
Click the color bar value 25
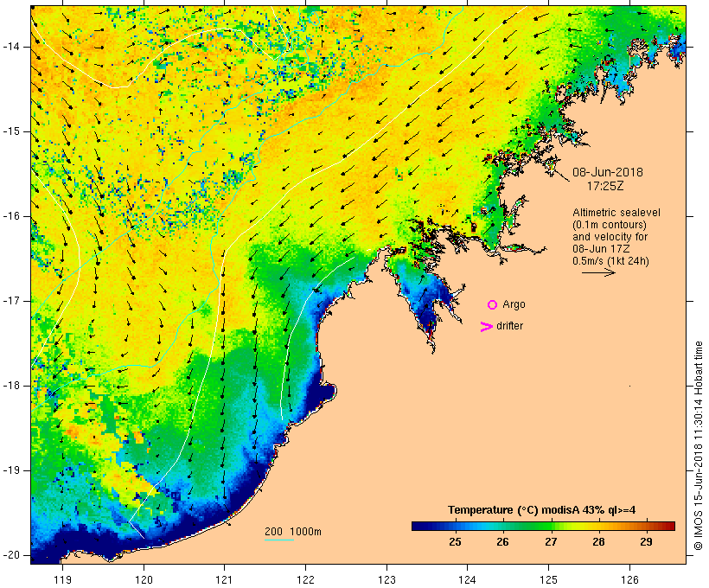455,542
